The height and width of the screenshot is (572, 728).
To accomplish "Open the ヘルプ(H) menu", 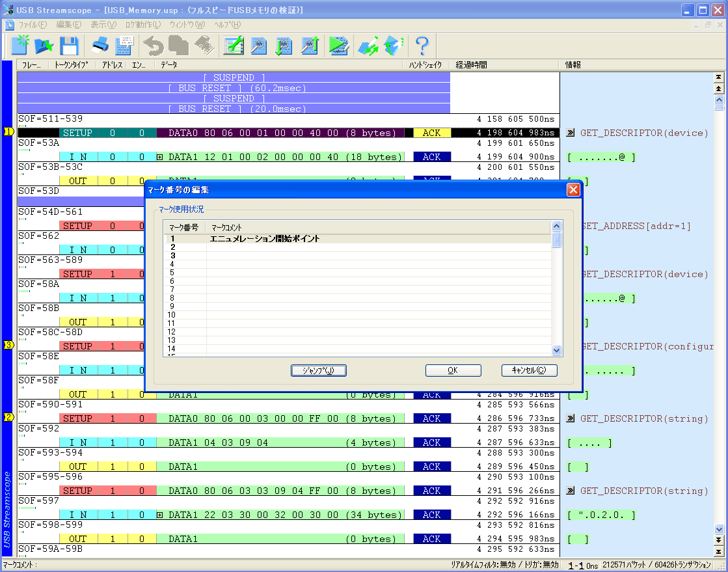I will (228, 25).
